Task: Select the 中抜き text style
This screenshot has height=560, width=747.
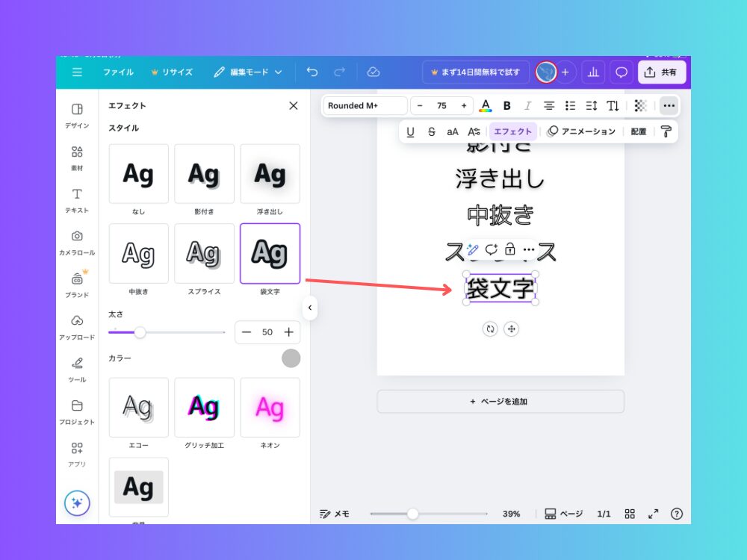Action: coord(139,253)
